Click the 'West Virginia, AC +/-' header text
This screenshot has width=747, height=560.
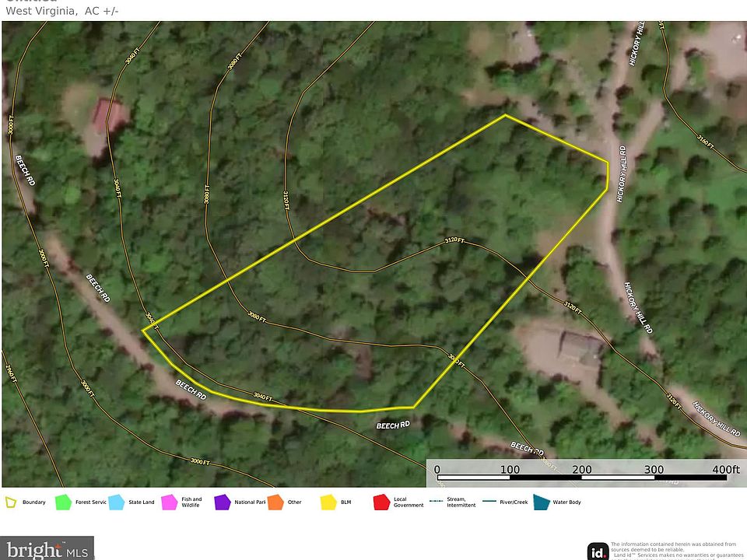click(x=62, y=11)
